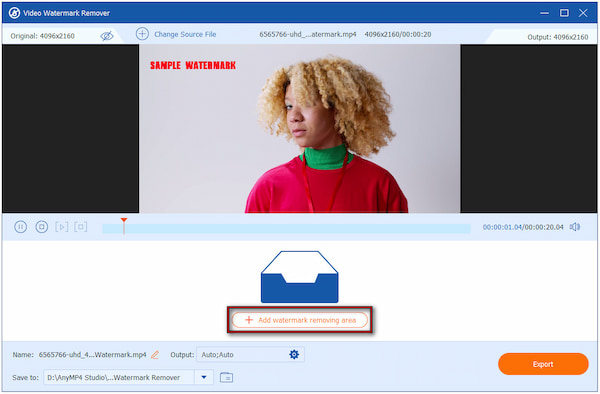Screen dimensions: 600x394
Task: Click the Change Source File plus icon
Action: pyautogui.click(x=142, y=34)
